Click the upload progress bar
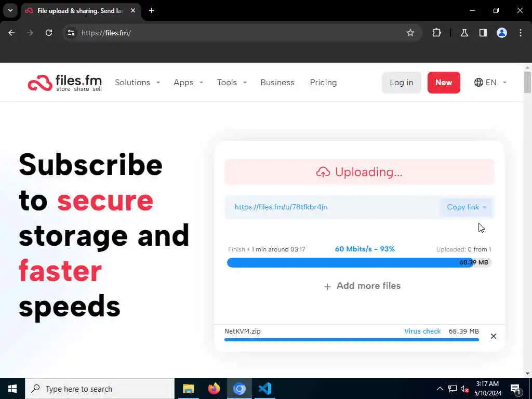Viewport: 532px width, 399px height. coord(360,262)
